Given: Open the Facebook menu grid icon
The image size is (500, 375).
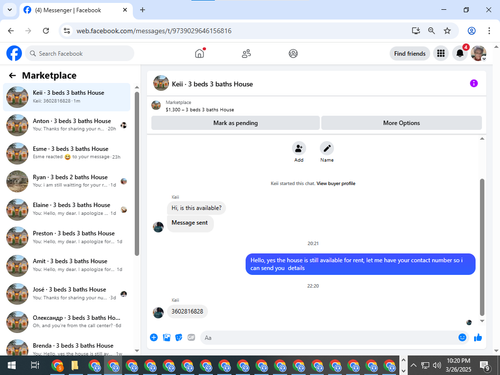Looking at the screenshot, I should pyautogui.click(x=441, y=53).
